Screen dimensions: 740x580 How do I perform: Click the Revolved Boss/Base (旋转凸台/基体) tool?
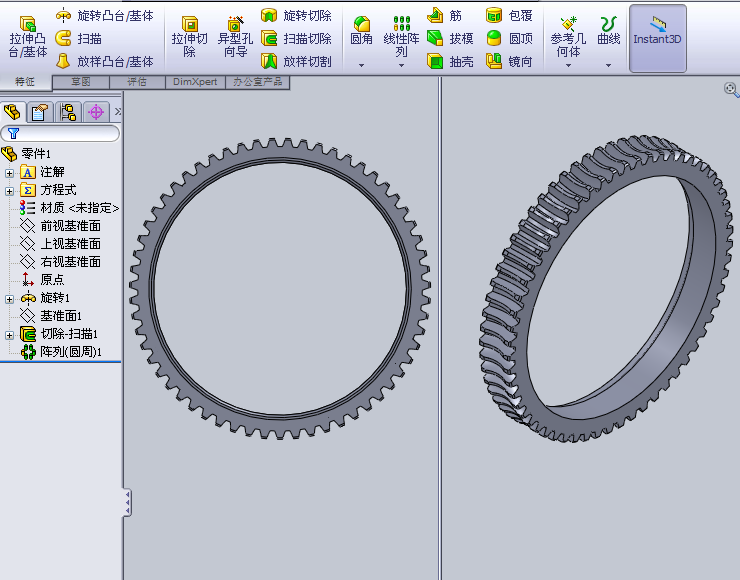(104, 16)
